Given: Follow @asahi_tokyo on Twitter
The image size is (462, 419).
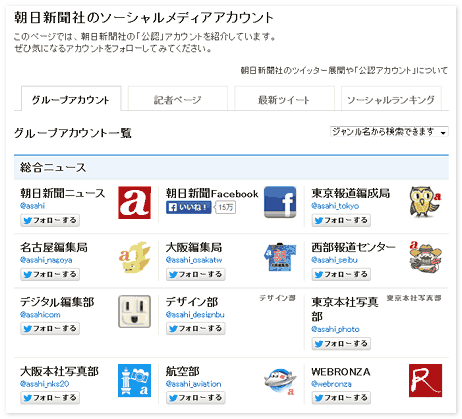Looking at the screenshot, I should pyautogui.click(x=341, y=220).
